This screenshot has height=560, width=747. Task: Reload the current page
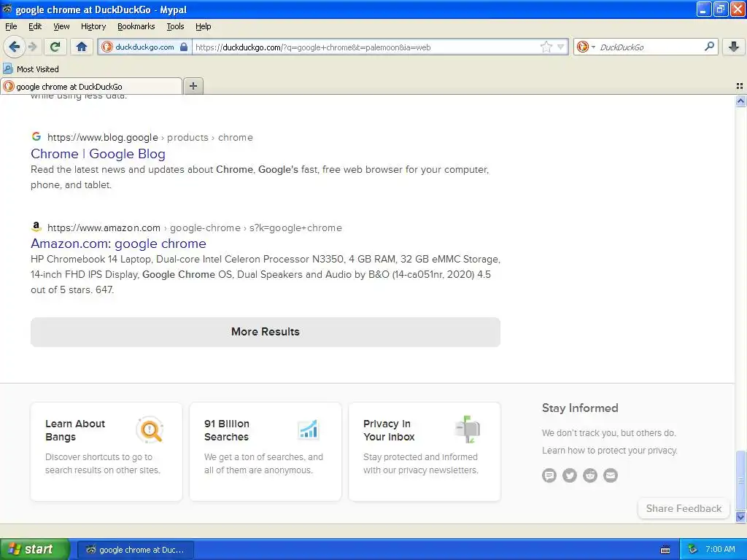55,47
